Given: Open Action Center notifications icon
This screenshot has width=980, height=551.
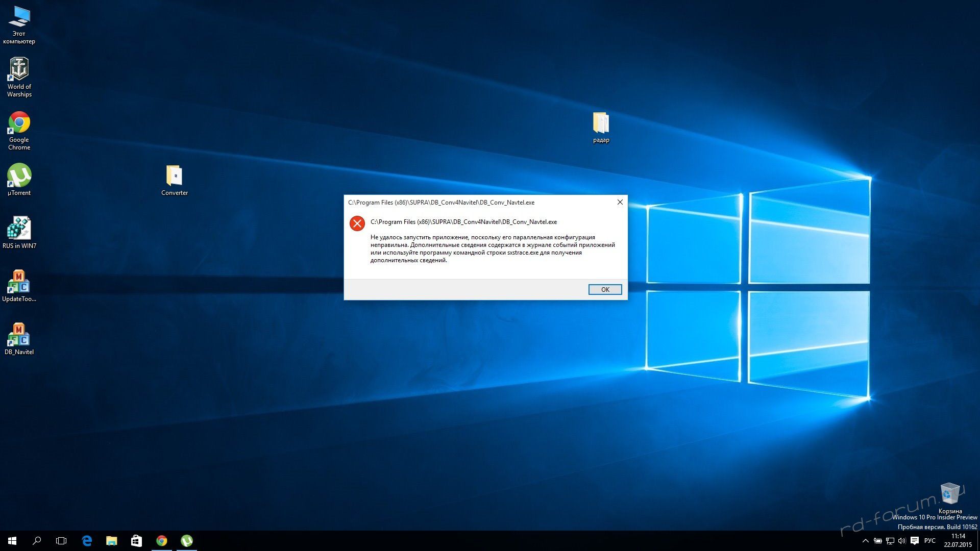Looking at the screenshot, I should tap(915, 541).
